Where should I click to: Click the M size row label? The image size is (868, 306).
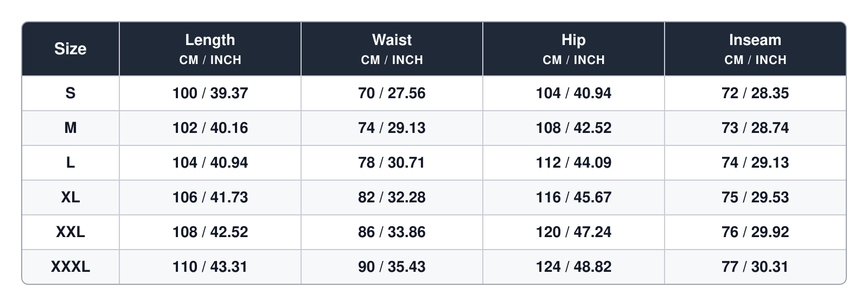tap(71, 128)
